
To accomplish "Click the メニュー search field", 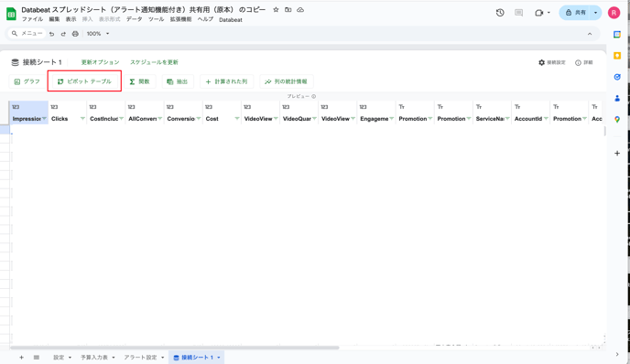I will (27, 34).
